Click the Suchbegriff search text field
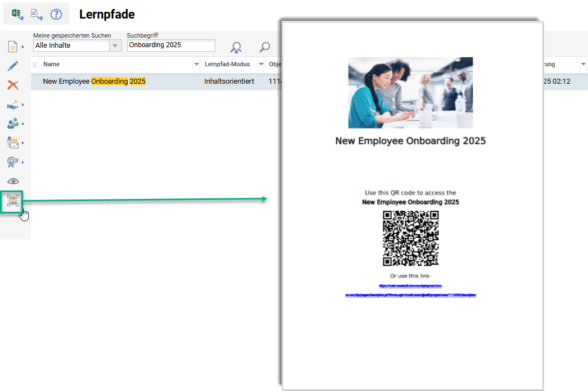The width and height of the screenshot is (588, 391). click(x=171, y=46)
